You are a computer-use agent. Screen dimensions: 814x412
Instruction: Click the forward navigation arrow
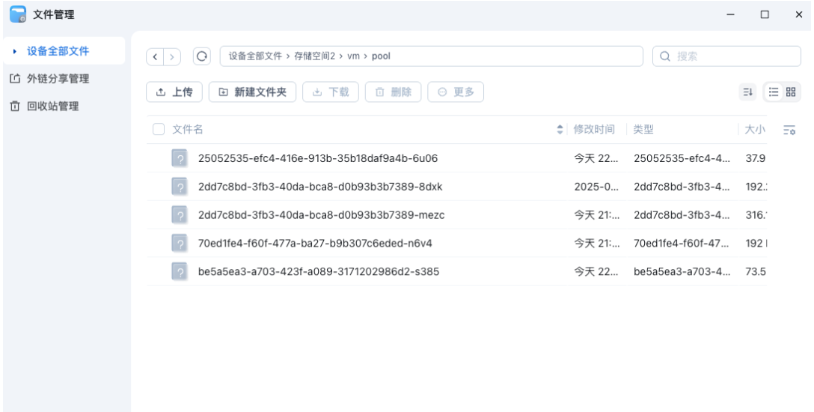[x=171, y=56]
